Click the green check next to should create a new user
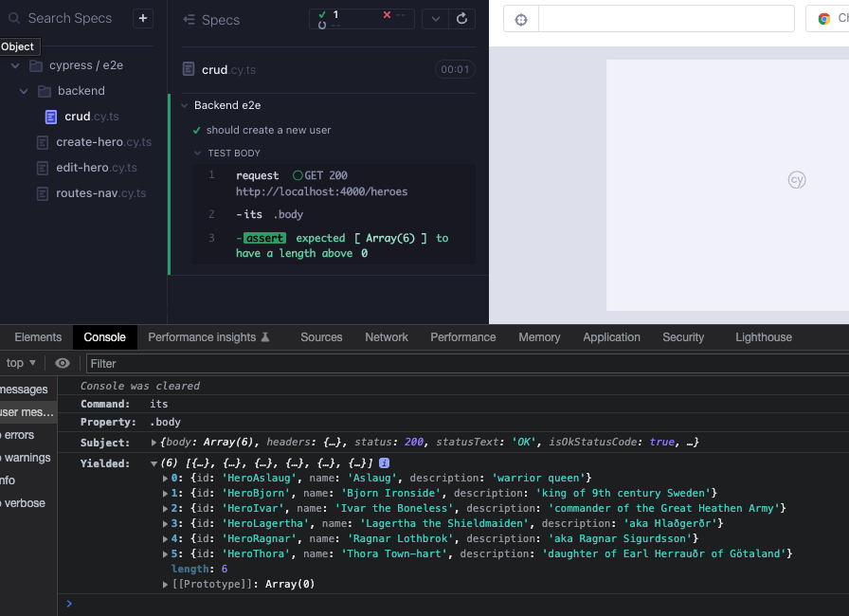 click(197, 131)
